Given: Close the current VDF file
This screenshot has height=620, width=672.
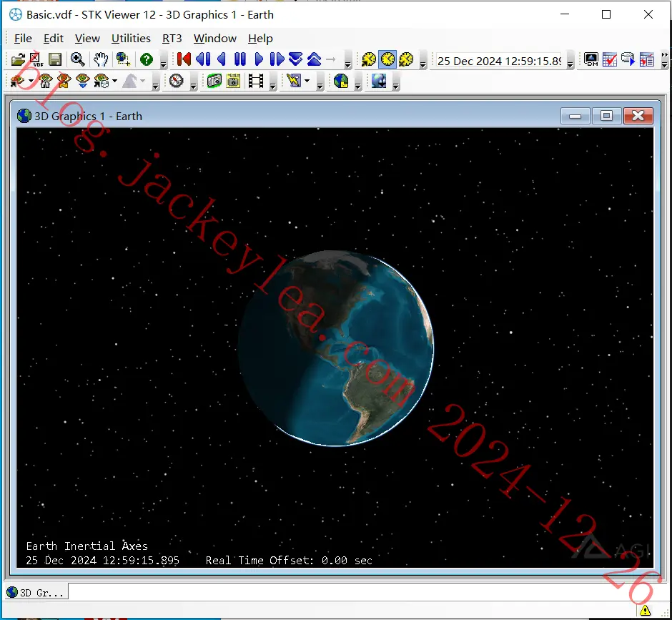Looking at the screenshot, I should [36, 59].
